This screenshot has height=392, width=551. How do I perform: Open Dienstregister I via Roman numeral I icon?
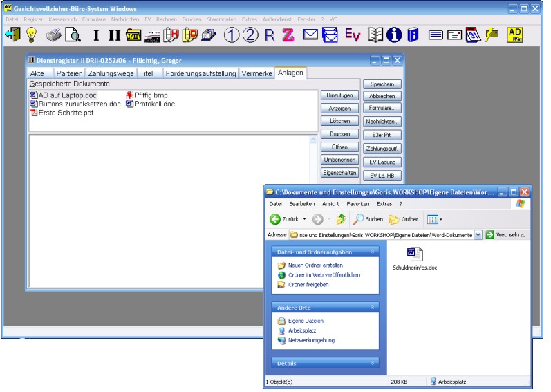[x=96, y=35]
